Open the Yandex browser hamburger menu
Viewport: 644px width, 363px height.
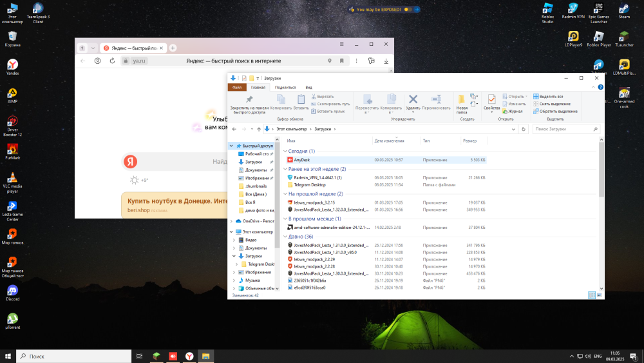341,44
